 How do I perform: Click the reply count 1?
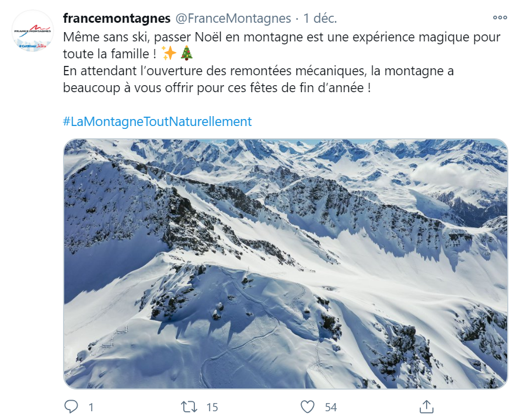(x=91, y=407)
